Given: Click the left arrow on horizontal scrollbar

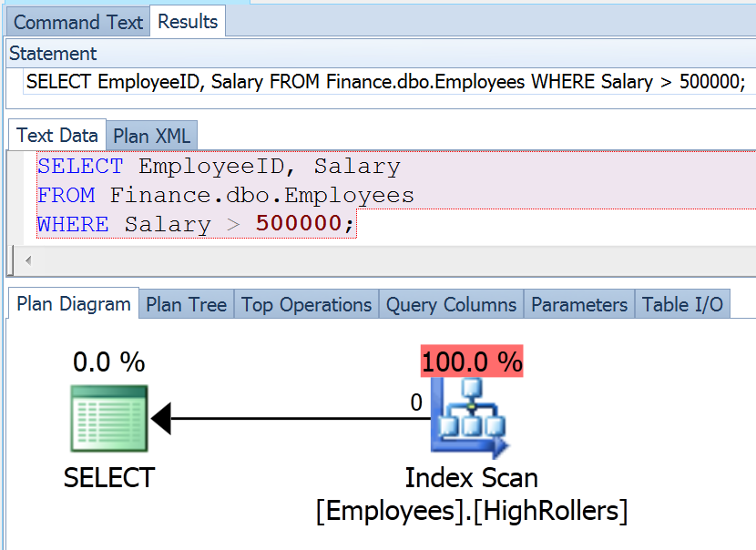Looking at the screenshot, I should tap(27, 261).
